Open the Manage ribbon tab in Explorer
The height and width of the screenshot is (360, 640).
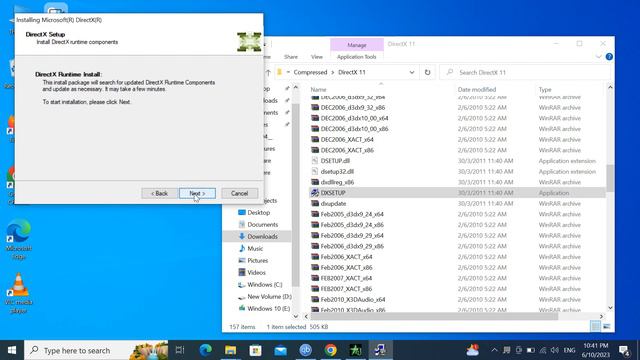(x=357, y=45)
